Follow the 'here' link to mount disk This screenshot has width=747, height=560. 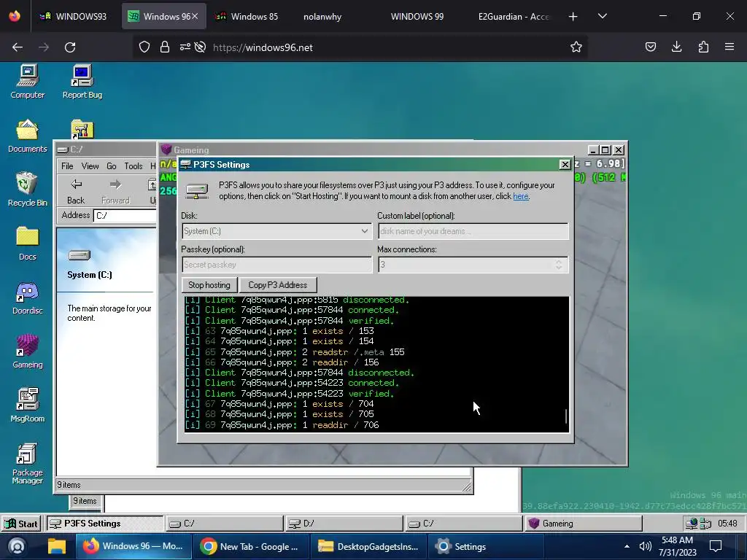[x=520, y=196]
